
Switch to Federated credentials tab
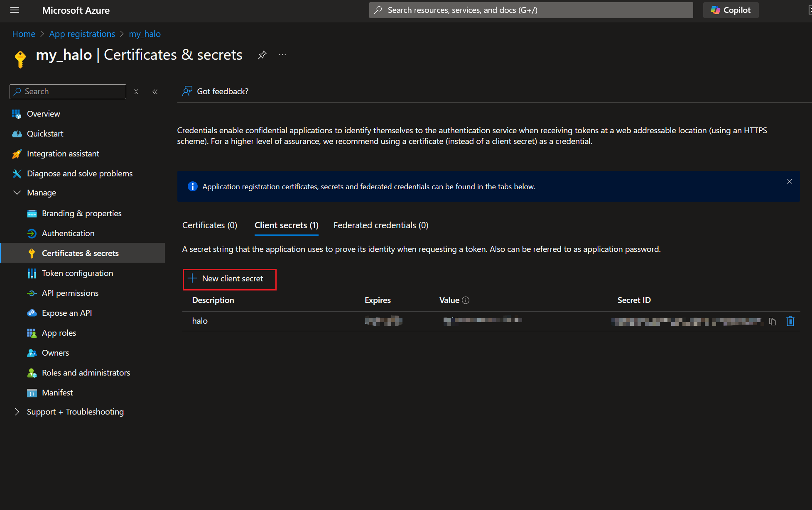pos(381,225)
